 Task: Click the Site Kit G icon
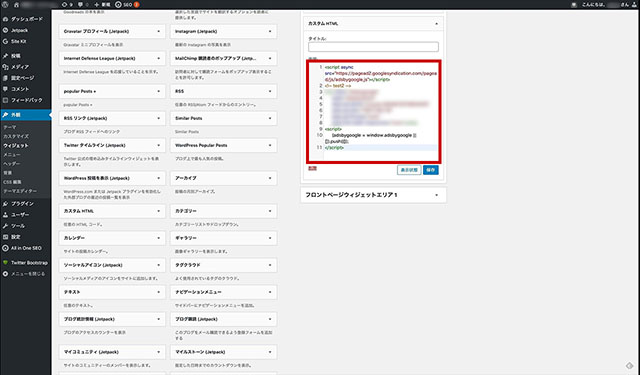(x=5, y=41)
